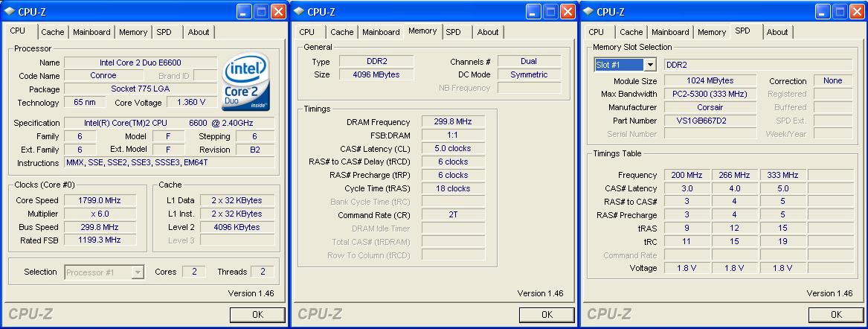The height and width of the screenshot is (329, 868).
Task: Switch to the Cache tab in the left window
Action: tap(52, 32)
